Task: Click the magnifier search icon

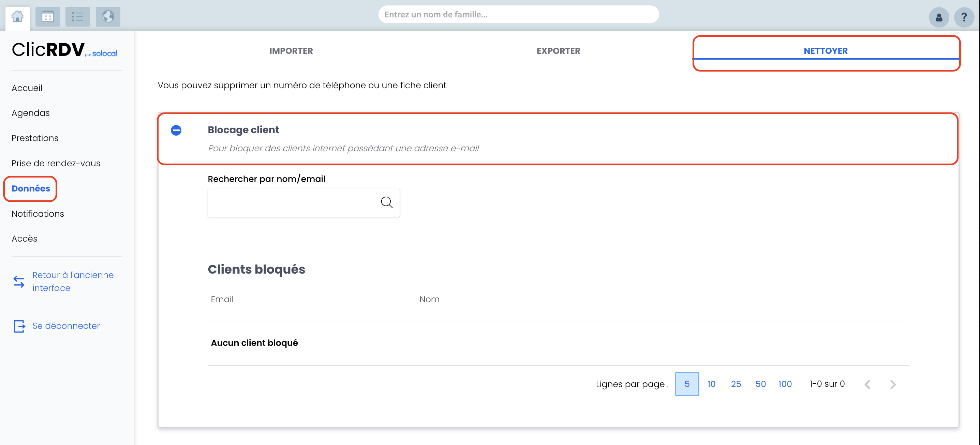Action: pyautogui.click(x=387, y=202)
